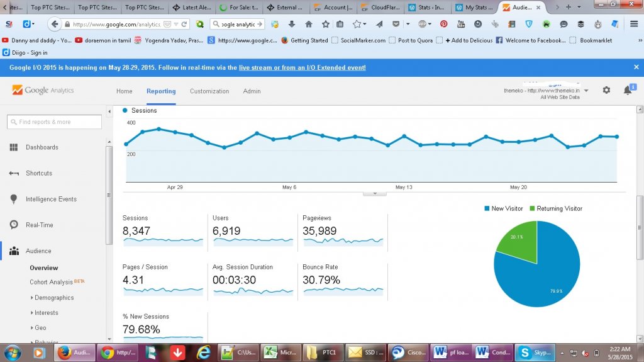Select the Reporting tab
This screenshot has width=644, height=362.
click(x=161, y=91)
